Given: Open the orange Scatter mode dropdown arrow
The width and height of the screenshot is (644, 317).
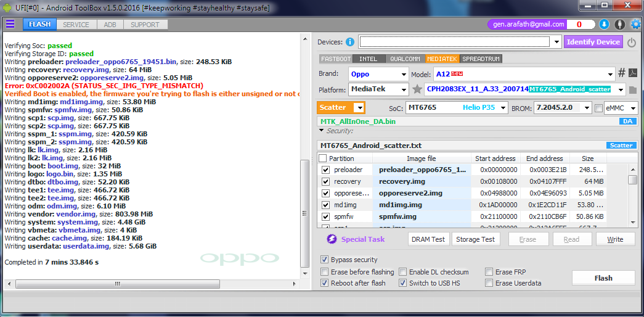Looking at the screenshot, I should point(359,108).
